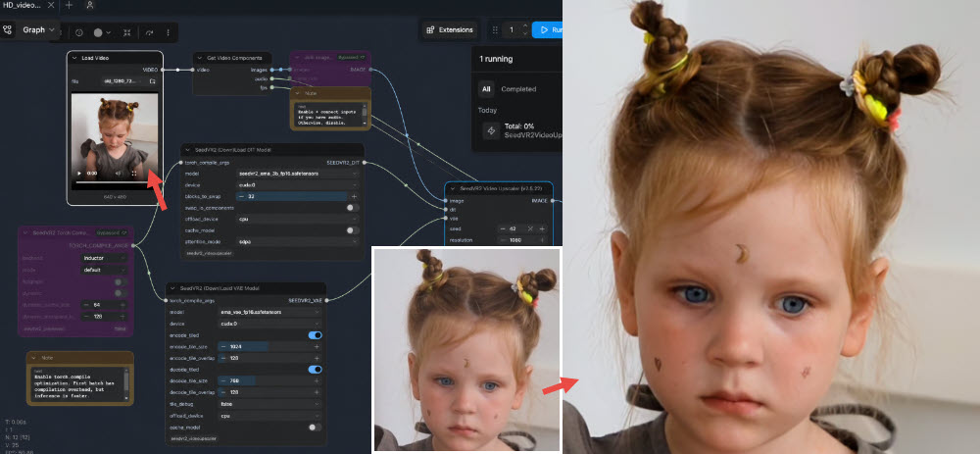Toggle fullgraph switch in Torch Compile node
980x454 pixels.
(121, 281)
